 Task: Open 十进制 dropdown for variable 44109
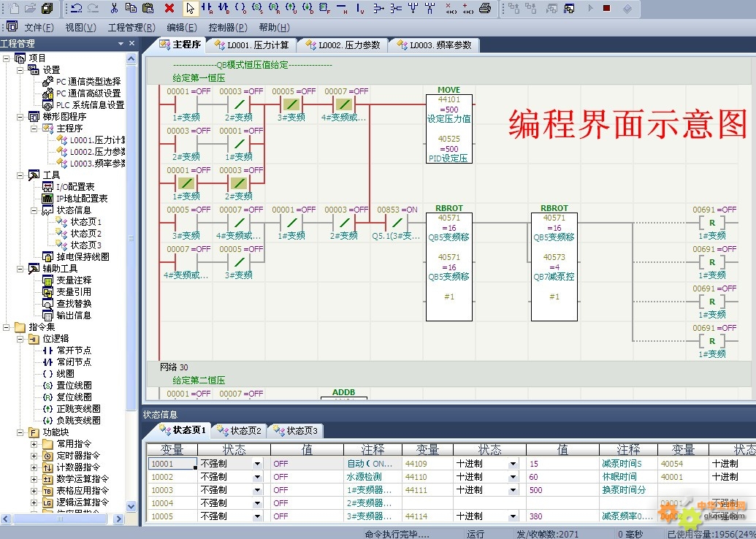coord(513,464)
